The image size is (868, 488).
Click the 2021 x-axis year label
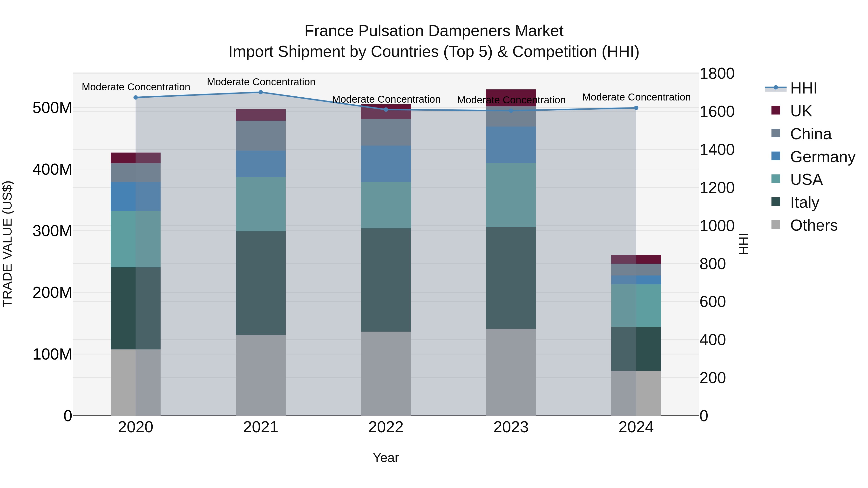260,427
